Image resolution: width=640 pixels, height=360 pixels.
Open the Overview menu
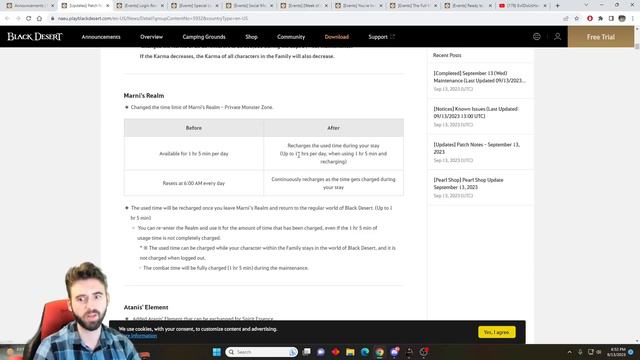pyautogui.click(x=151, y=37)
